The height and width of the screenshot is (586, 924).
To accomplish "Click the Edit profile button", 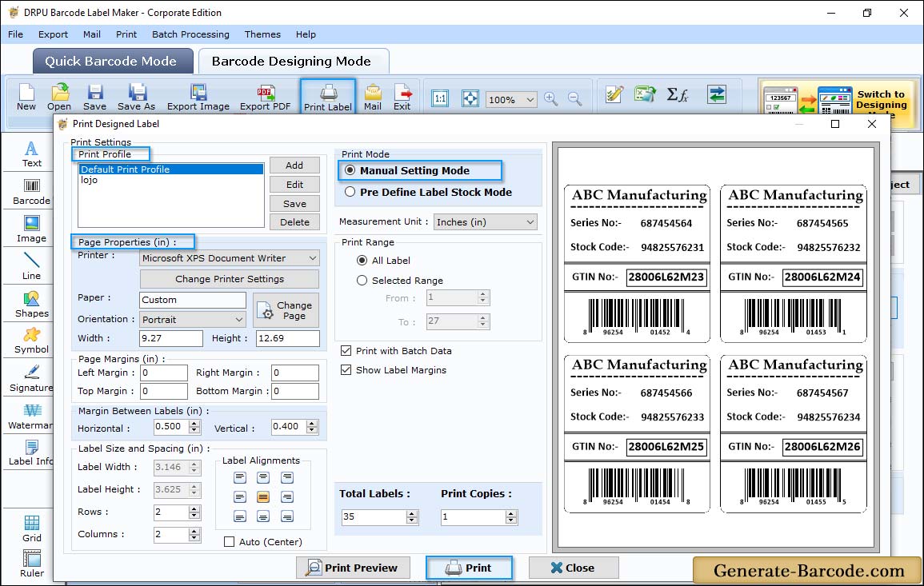I will click(x=294, y=185).
